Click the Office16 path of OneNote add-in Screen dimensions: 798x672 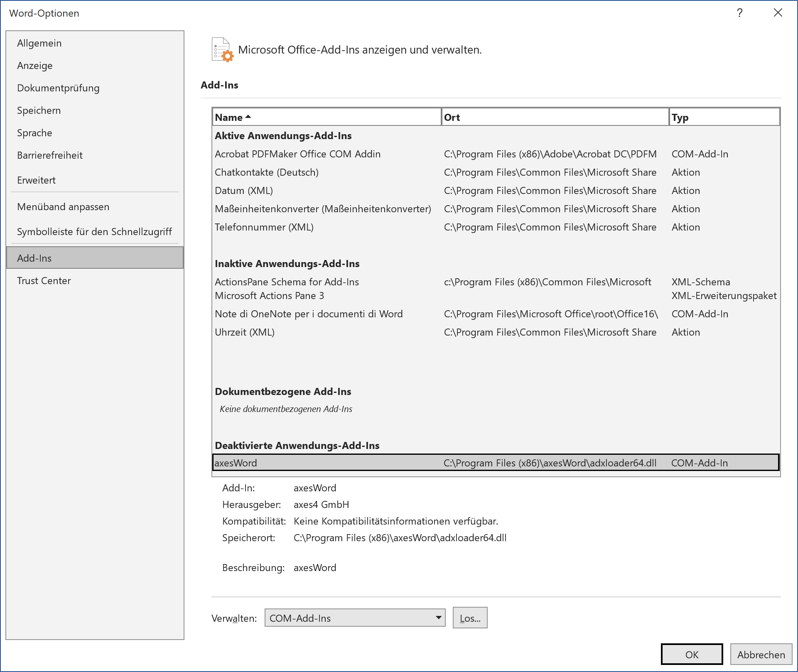551,314
